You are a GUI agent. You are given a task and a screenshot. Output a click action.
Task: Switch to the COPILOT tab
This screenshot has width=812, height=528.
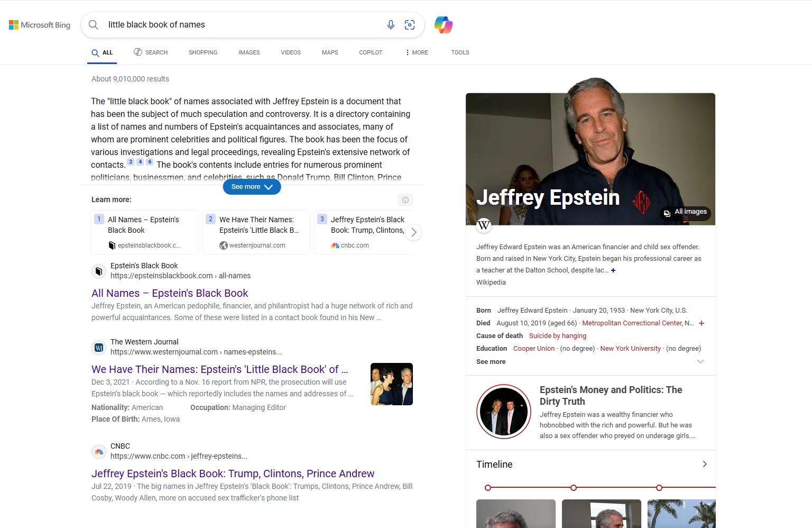pos(371,52)
